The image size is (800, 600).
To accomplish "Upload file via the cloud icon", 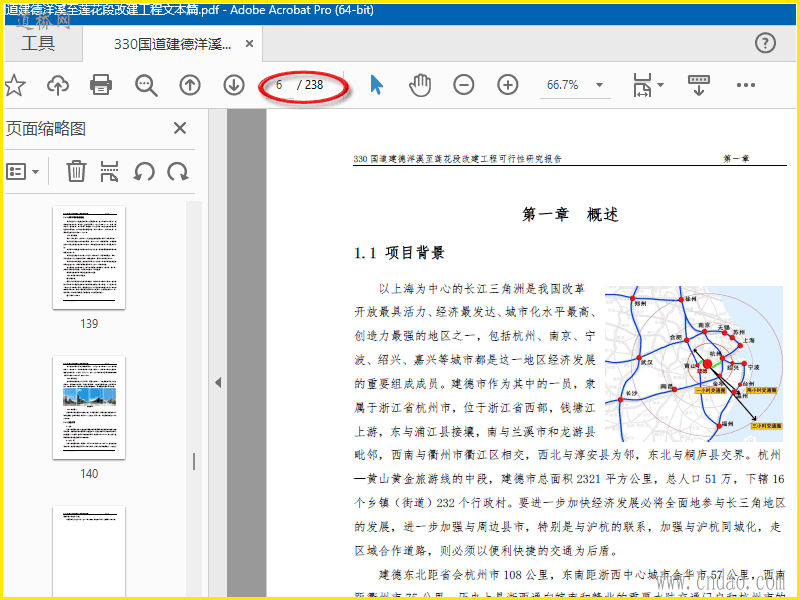I will coord(58,85).
